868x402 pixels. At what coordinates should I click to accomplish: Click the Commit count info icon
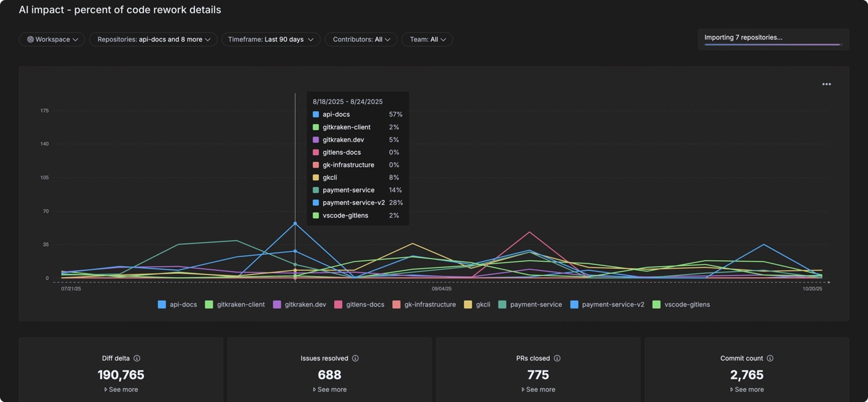(770, 358)
